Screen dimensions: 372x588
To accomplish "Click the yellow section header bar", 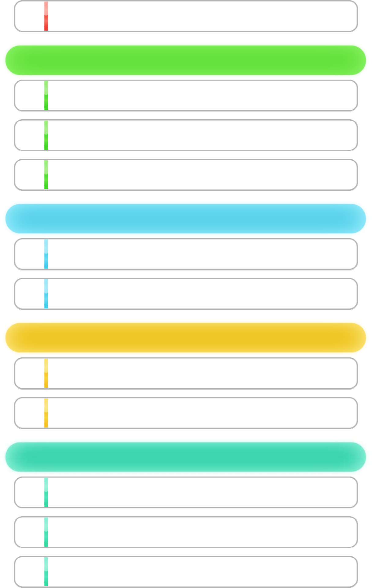I will pyautogui.click(x=186, y=337).
